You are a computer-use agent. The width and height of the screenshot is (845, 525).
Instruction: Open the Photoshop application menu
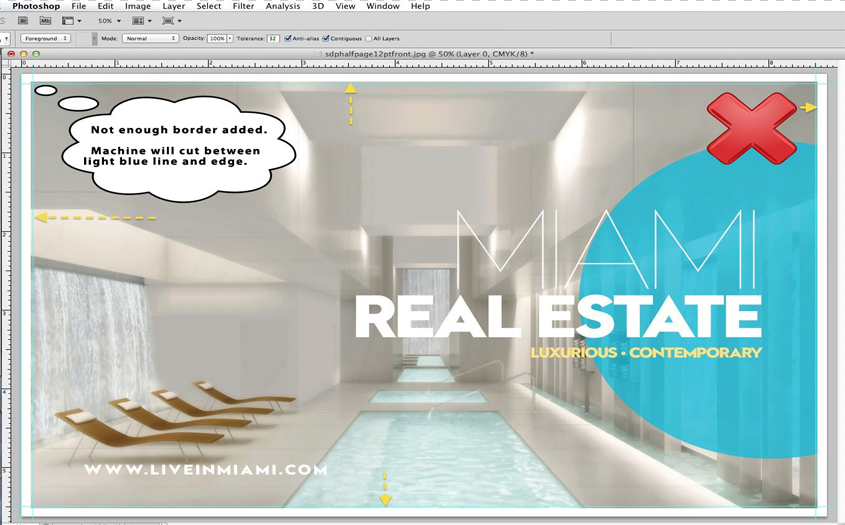click(x=36, y=6)
